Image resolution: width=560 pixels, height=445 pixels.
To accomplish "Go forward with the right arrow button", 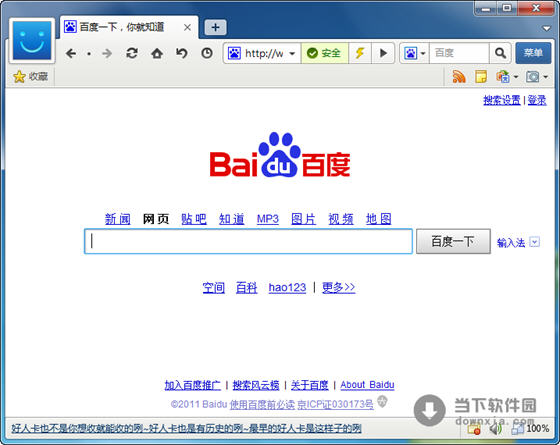I will click(x=107, y=54).
